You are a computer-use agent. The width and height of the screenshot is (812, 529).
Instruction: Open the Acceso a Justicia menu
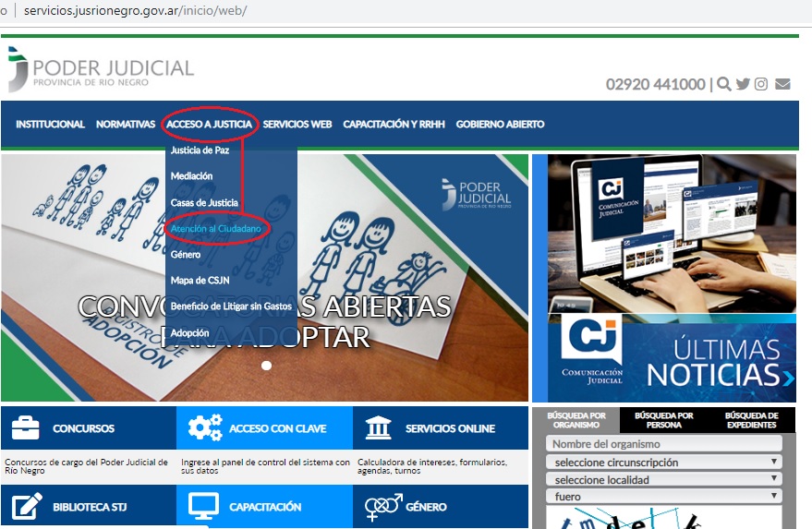tap(209, 125)
